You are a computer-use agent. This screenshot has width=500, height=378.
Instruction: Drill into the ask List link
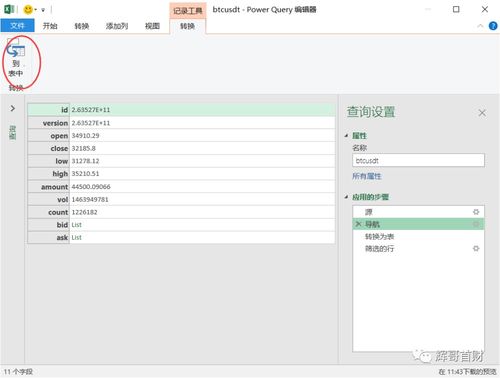coord(76,238)
